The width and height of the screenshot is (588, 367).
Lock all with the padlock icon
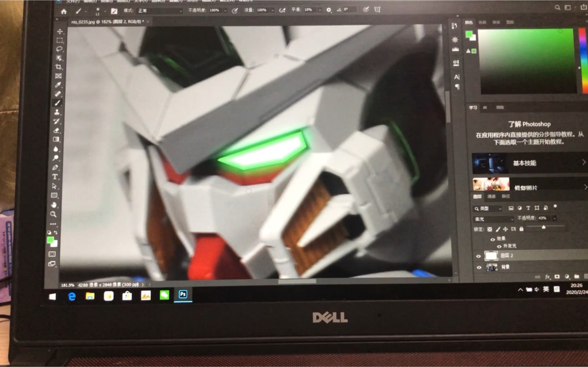tap(521, 229)
